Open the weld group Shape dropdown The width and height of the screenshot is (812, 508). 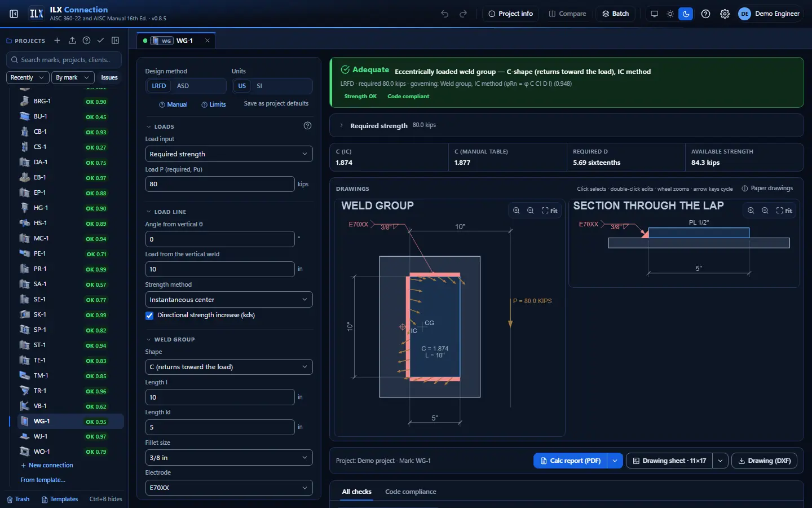(x=229, y=367)
